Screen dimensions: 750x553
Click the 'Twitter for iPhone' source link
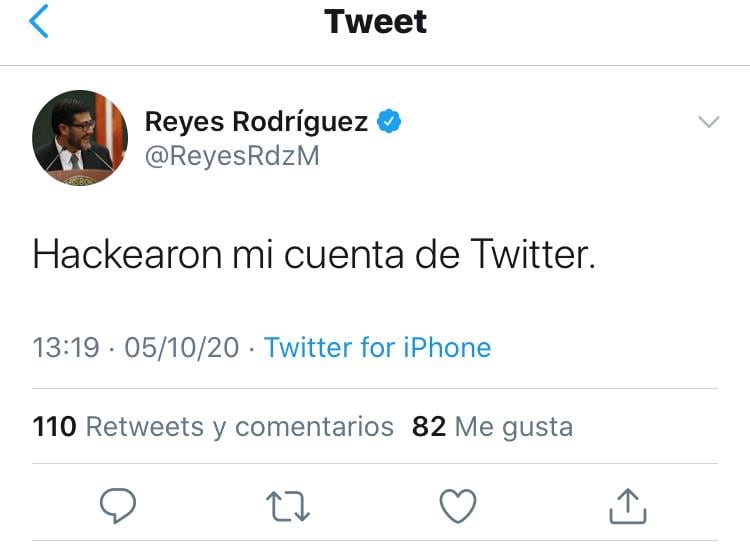pos(377,347)
